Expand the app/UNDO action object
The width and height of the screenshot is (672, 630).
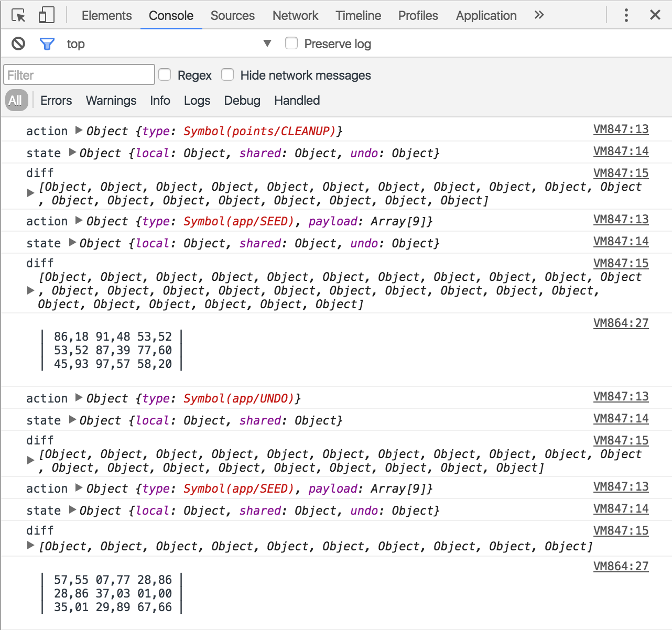click(x=79, y=397)
